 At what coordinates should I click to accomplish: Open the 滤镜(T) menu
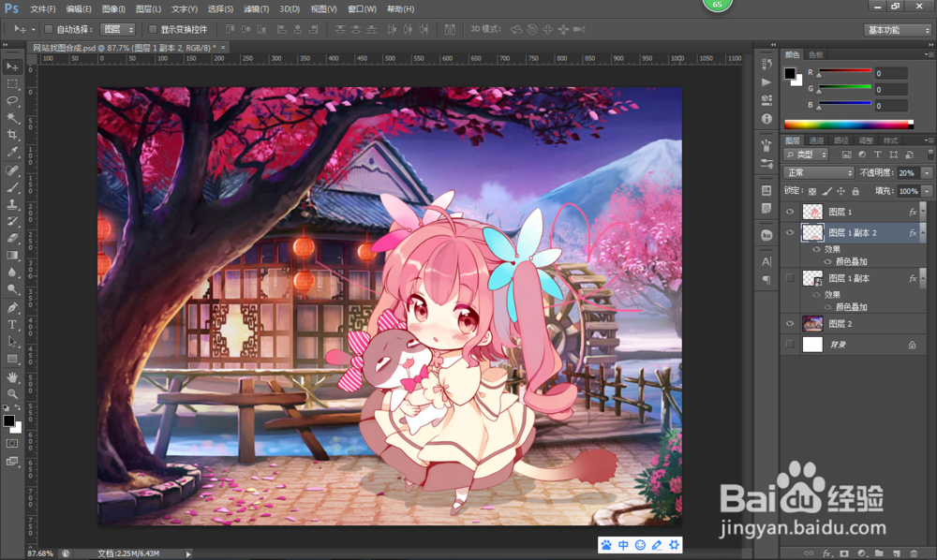[x=257, y=9]
